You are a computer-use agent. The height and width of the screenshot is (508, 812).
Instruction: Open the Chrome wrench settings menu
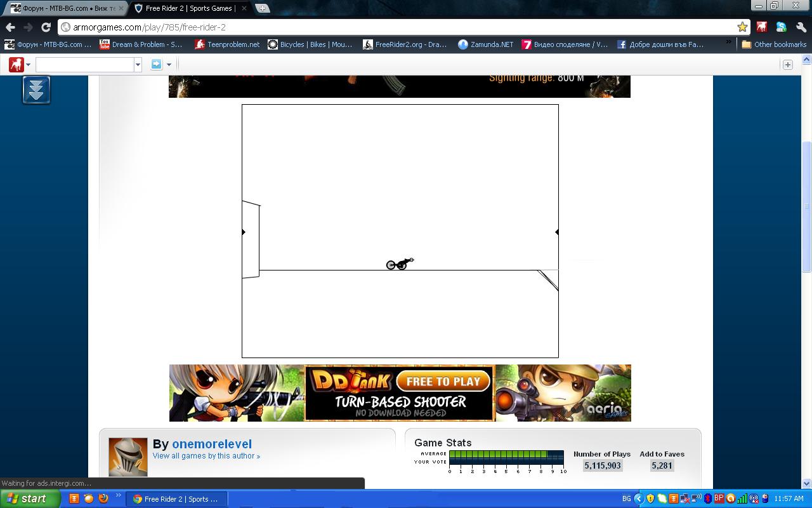[801, 27]
